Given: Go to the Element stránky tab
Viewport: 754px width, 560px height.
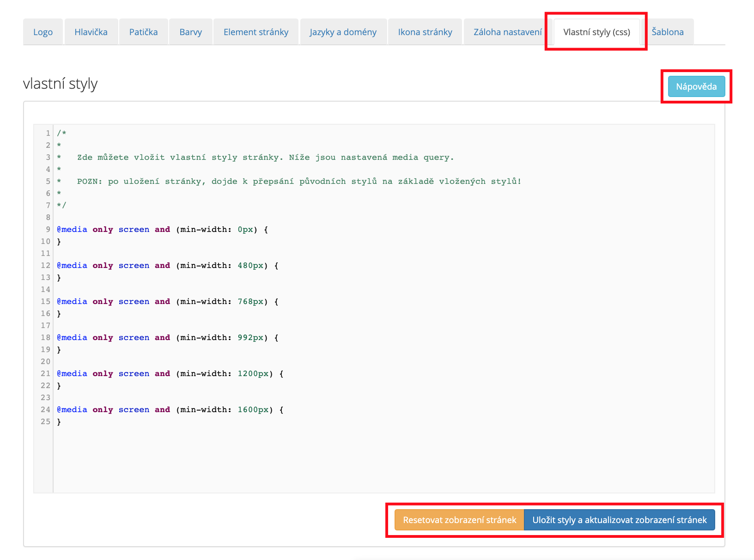Looking at the screenshot, I should point(256,32).
